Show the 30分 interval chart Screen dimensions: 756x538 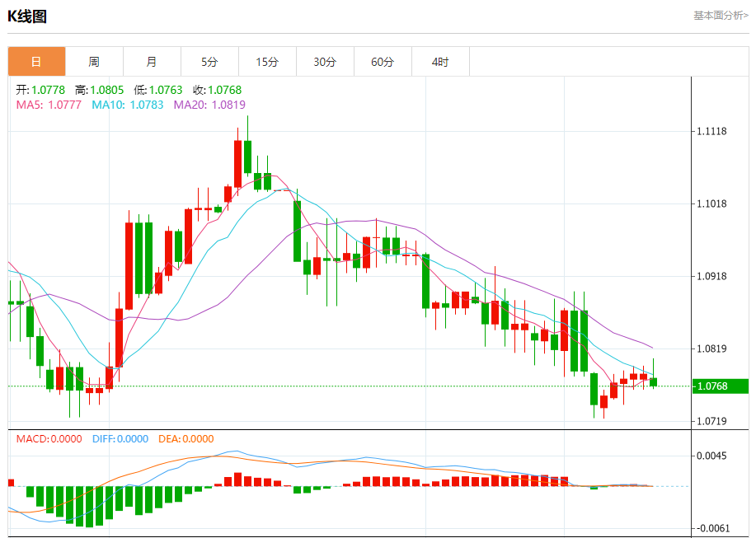(325, 62)
